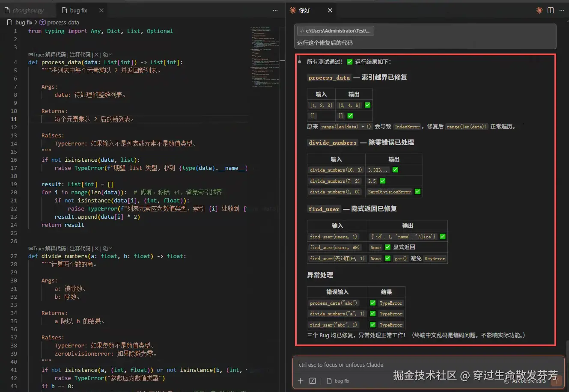Click process_data symbol in breadcrumb

63,22
